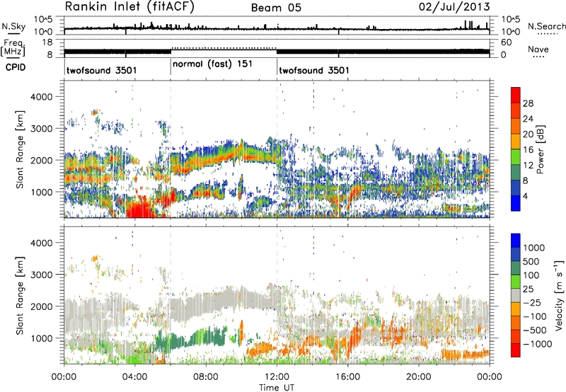The height and width of the screenshot is (392, 566).
Task: Click the 'normal (fast) 151' CPID label
Action: 213,64
